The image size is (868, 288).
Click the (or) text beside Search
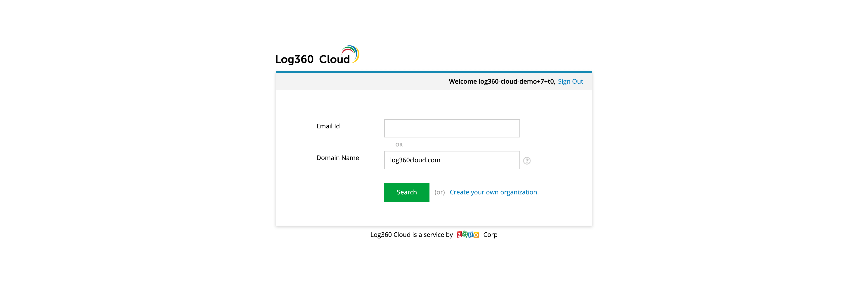(x=439, y=192)
